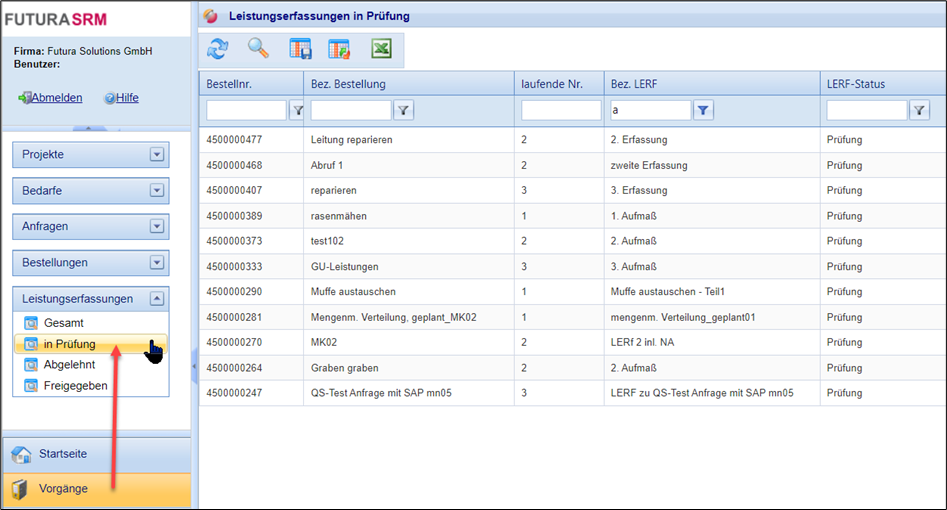Expand the Bestellungen section arrow
The image size is (947, 510).
point(156,263)
